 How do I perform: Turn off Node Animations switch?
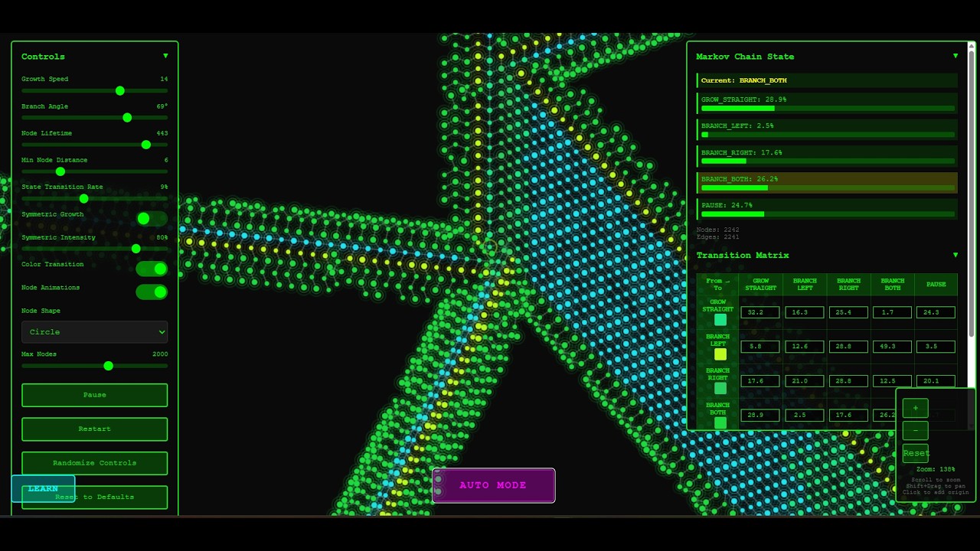(151, 292)
